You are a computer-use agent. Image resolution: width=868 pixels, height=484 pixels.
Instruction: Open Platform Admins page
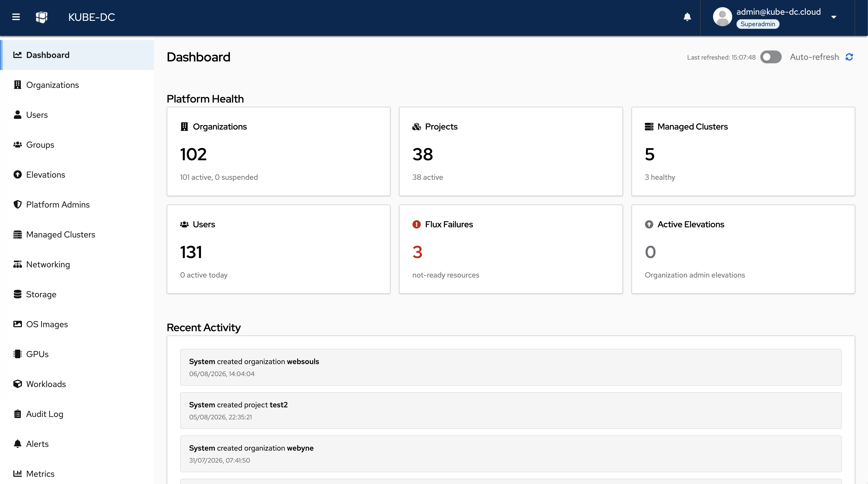(77, 204)
